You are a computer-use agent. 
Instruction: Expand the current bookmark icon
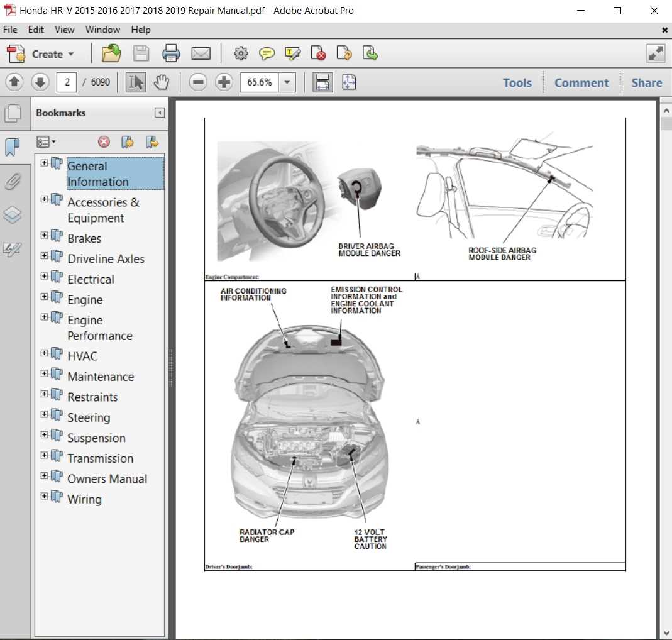(x=151, y=142)
